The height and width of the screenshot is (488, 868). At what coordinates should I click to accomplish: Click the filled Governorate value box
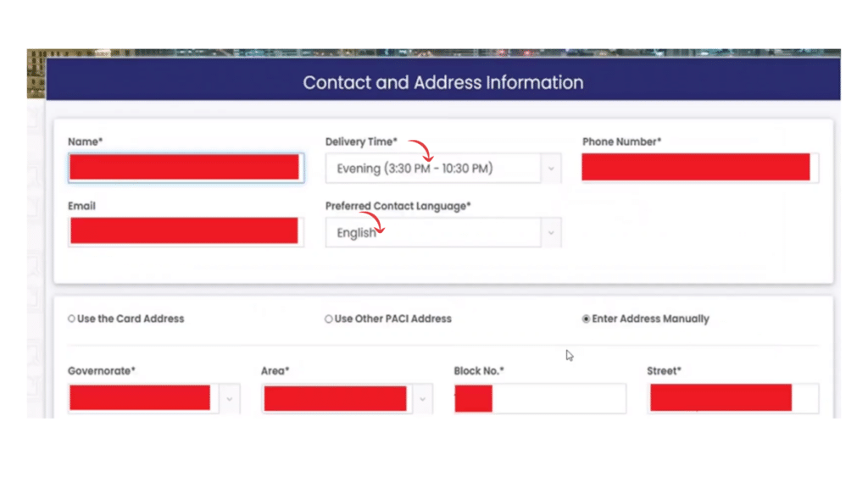tap(140, 397)
